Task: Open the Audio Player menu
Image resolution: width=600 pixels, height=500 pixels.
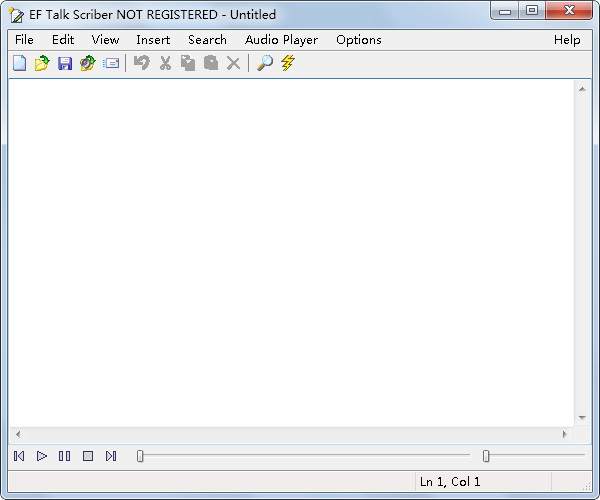Action: pyautogui.click(x=281, y=40)
